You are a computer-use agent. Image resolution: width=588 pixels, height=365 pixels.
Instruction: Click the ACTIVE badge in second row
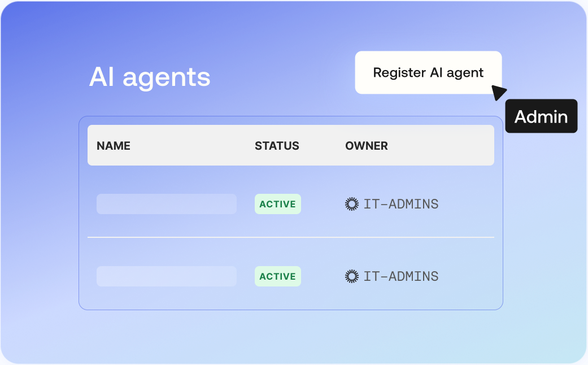click(x=277, y=276)
